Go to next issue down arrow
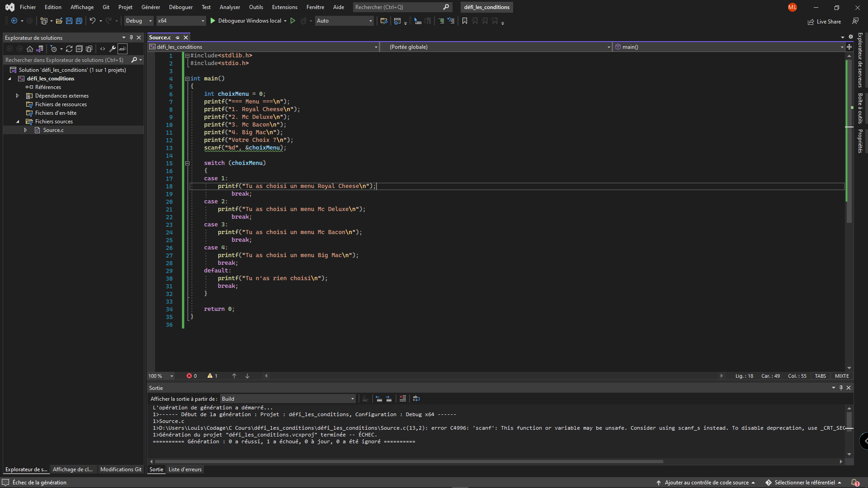Image resolution: width=868 pixels, height=488 pixels. 247,376
